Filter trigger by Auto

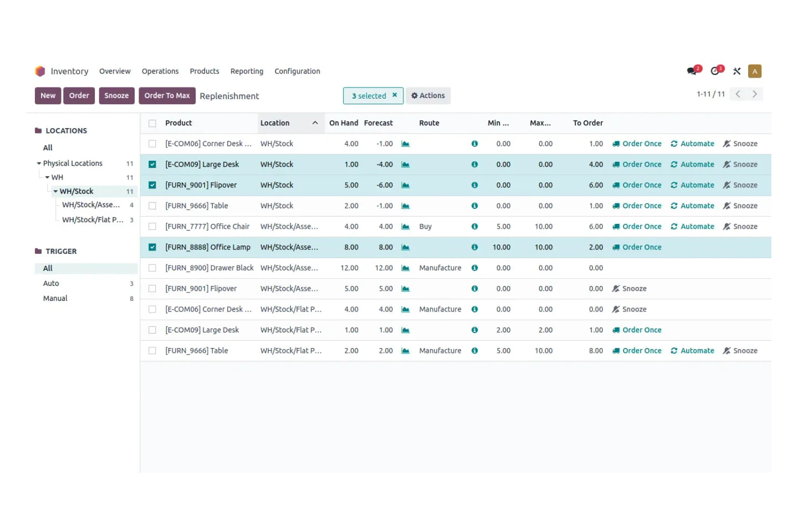click(51, 283)
